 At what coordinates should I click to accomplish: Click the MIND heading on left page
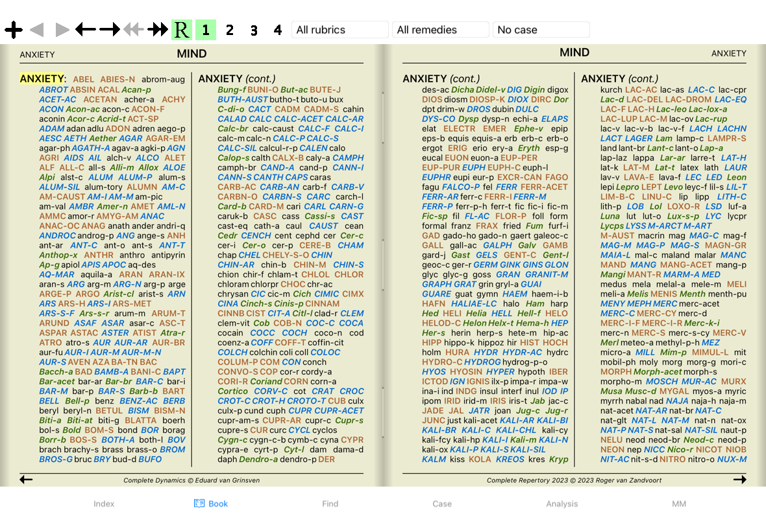point(191,54)
